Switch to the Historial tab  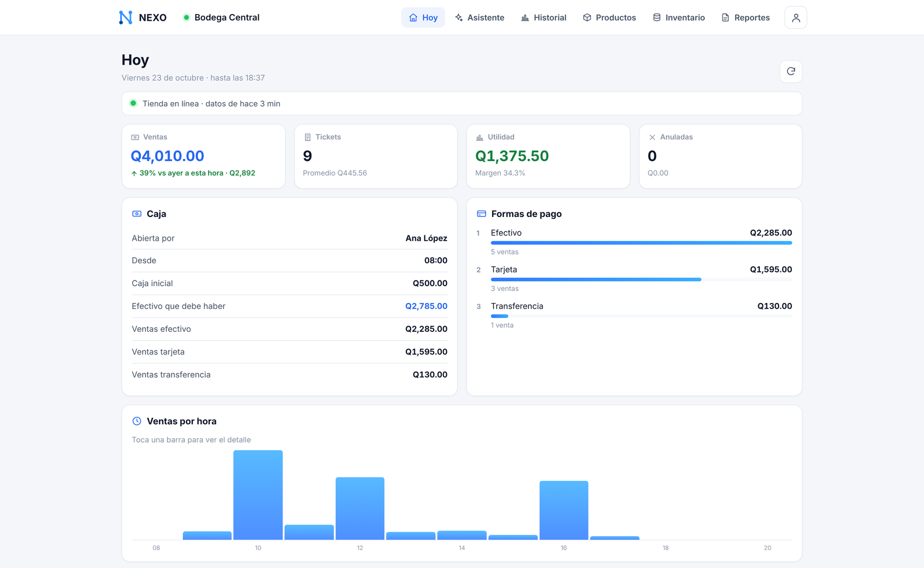(543, 17)
